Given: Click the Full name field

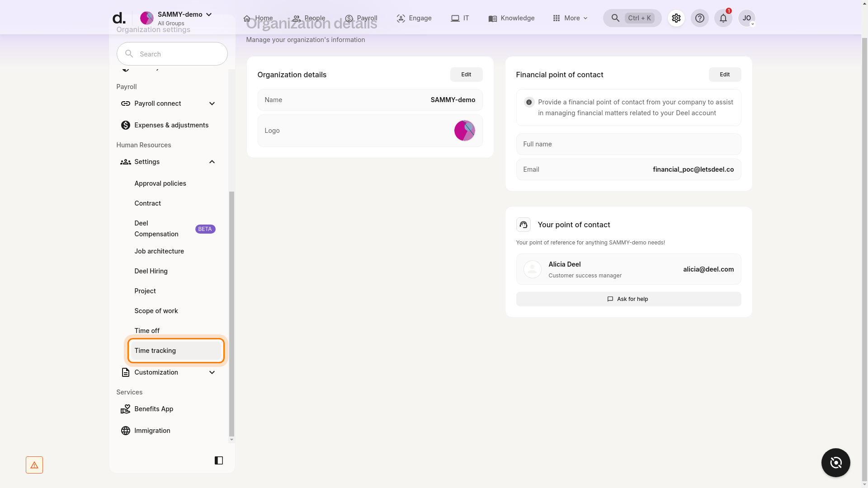Looking at the screenshot, I should point(628,144).
